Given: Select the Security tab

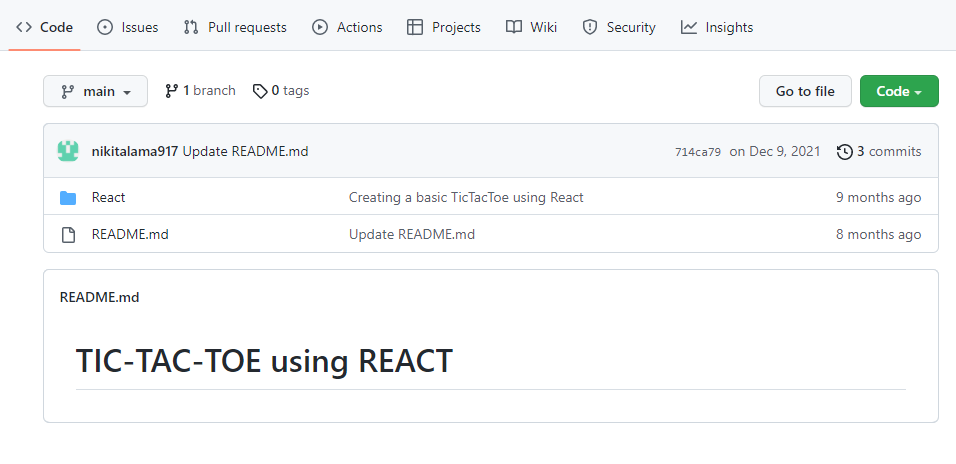Looking at the screenshot, I should pyautogui.click(x=619, y=28).
